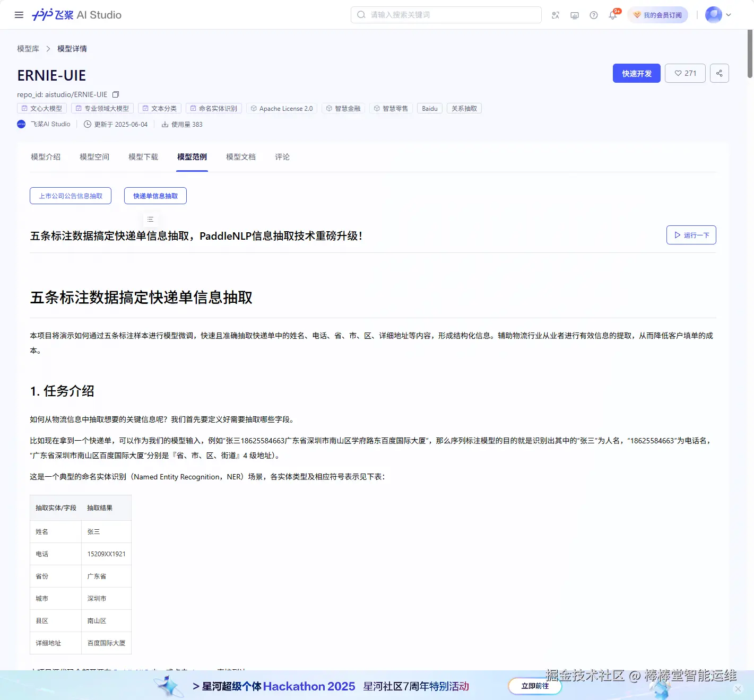The width and height of the screenshot is (754, 700).
Task: Click the clock icon beside 更新于 2025-06-04
Action: pyautogui.click(x=88, y=124)
